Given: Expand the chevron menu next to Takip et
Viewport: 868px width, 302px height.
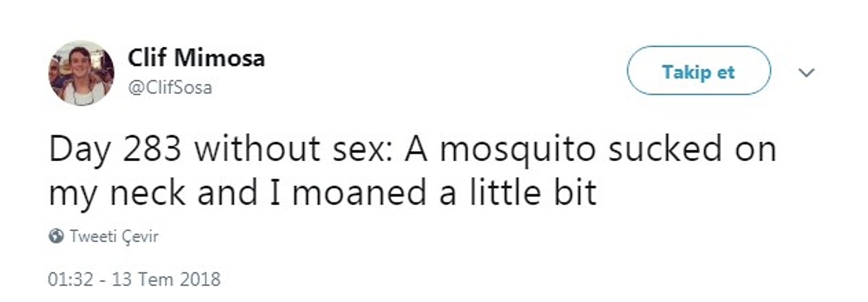Looking at the screenshot, I should click(806, 72).
